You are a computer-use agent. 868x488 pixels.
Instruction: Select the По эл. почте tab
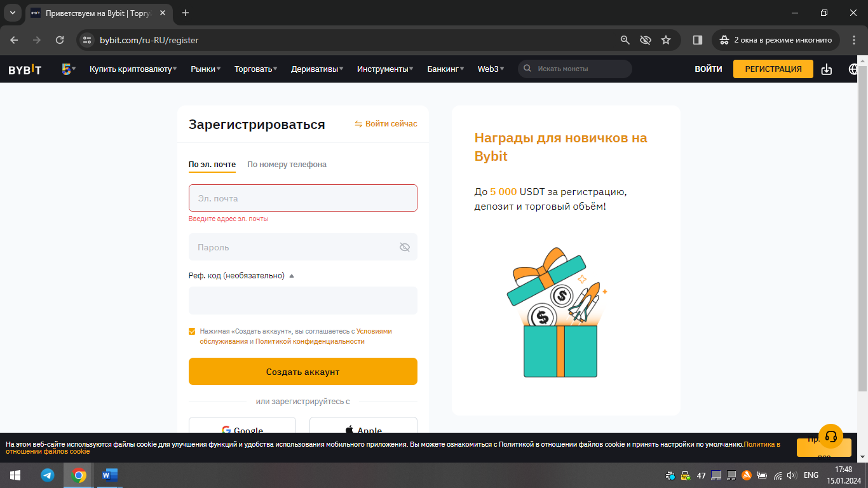[x=212, y=165]
